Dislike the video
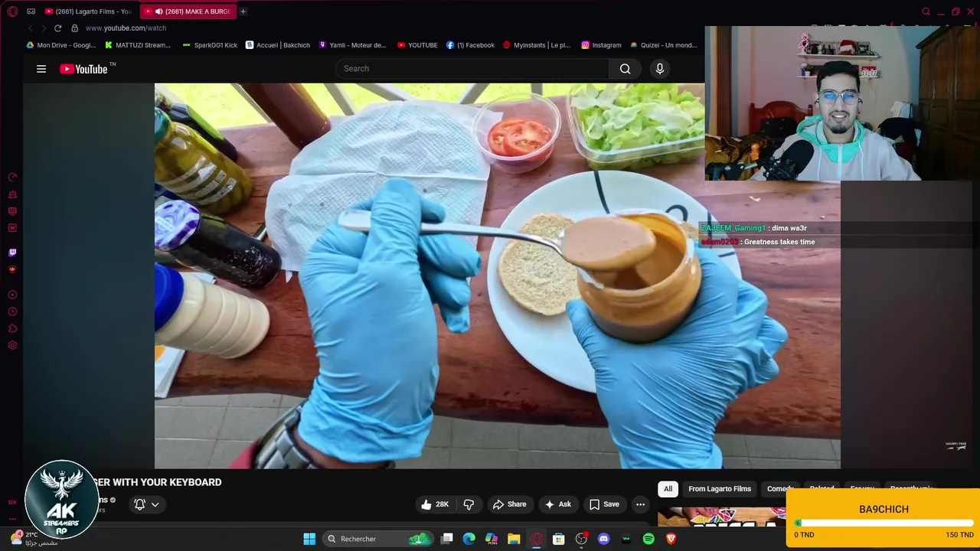Screen dimensions: 980x551 (x=469, y=504)
